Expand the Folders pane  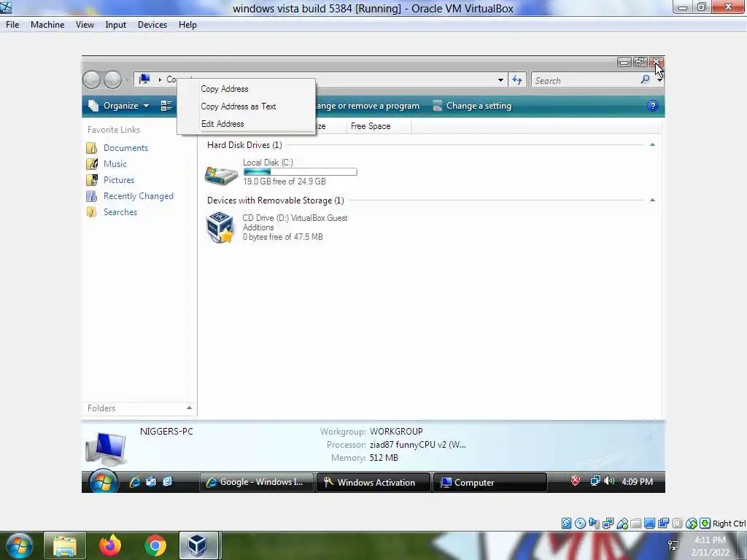189,408
